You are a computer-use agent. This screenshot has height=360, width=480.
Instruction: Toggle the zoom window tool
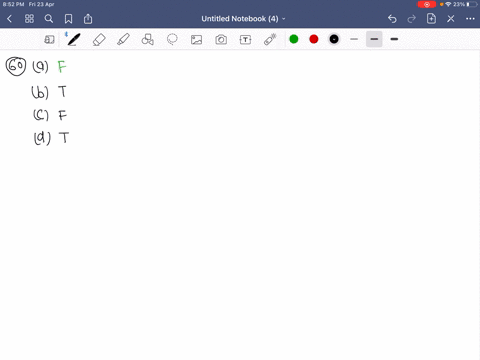(x=49, y=40)
